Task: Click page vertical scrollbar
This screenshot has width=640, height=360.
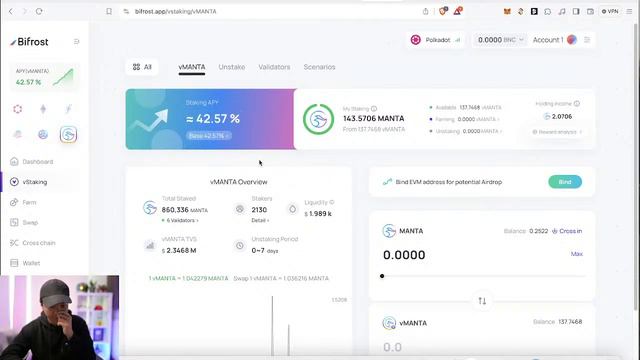Action: point(635,167)
